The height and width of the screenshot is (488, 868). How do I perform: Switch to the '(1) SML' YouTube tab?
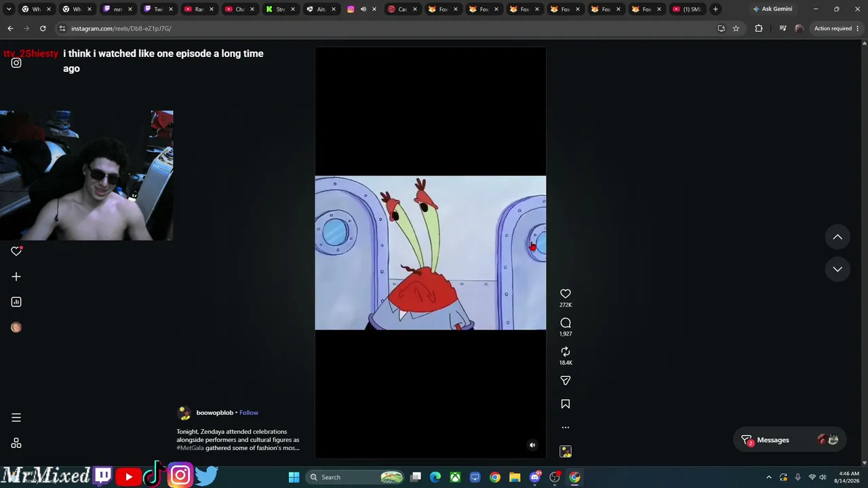click(687, 9)
